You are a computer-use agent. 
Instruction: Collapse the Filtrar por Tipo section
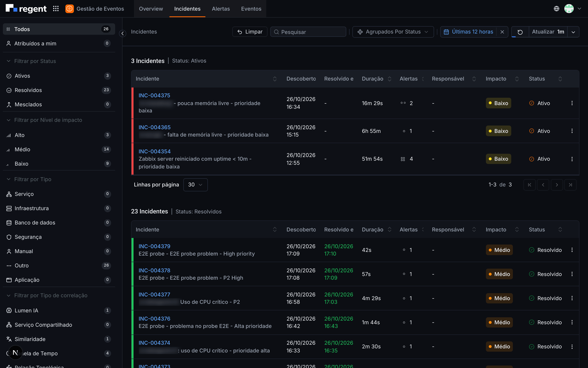coord(9,179)
